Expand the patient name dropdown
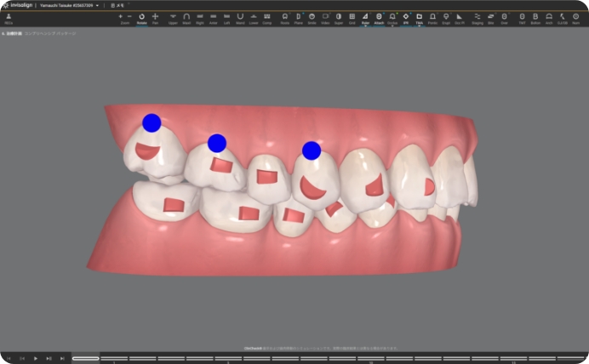This screenshot has width=589, height=364. tap(97, 5)
